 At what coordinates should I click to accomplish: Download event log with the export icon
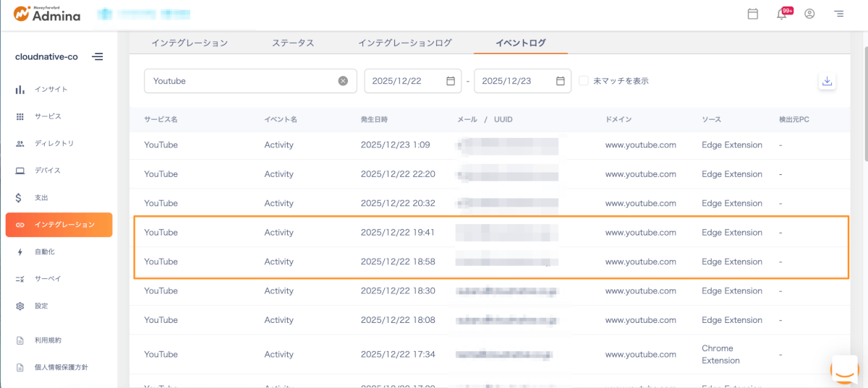tap(827, 81)
